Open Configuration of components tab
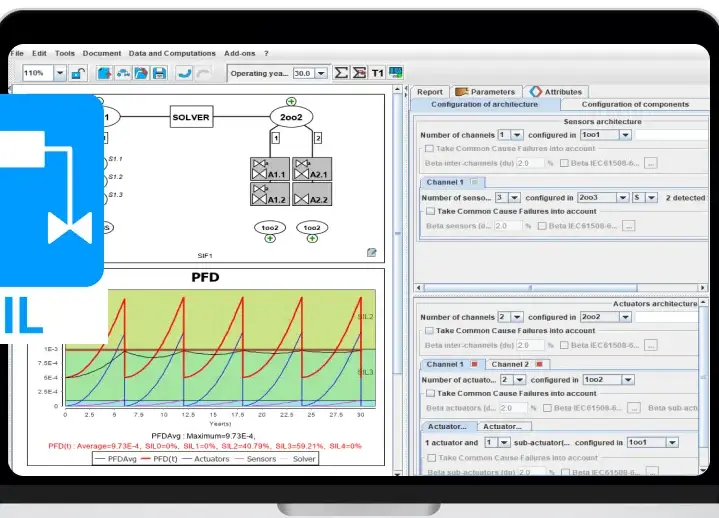The image size is (719, 518). click(x=635, y=105)
